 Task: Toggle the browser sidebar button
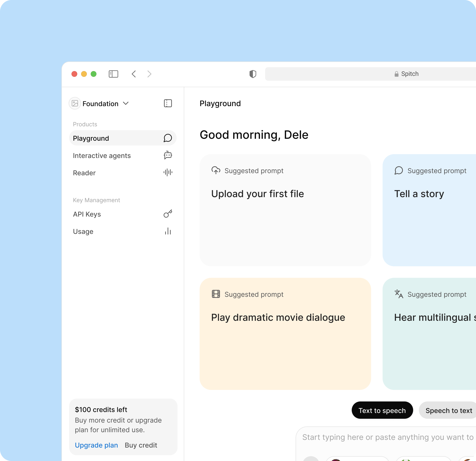(x=113, y=74)
